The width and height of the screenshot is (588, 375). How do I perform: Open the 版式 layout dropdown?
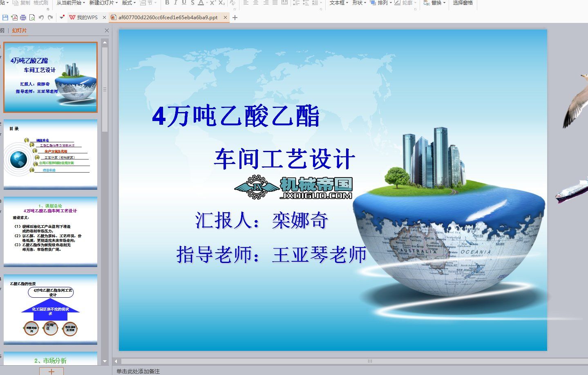129,2
